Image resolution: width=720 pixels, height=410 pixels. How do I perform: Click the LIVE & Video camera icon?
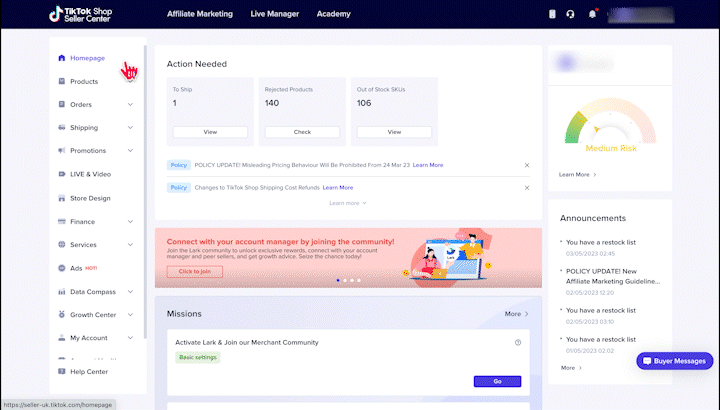tap(62, 174)
